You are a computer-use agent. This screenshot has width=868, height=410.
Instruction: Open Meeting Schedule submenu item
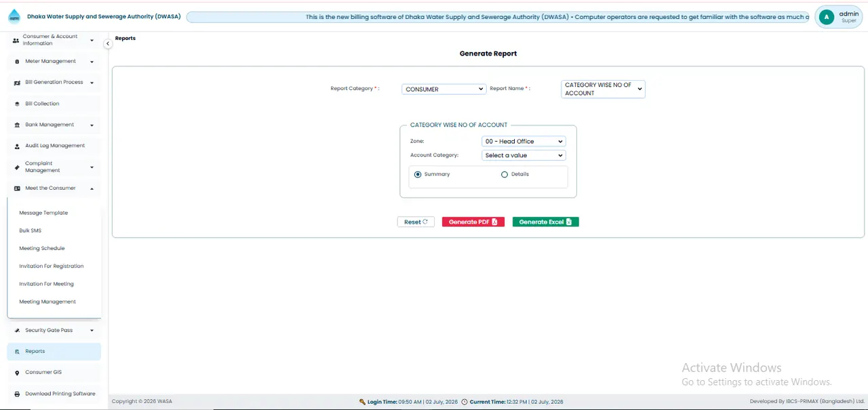pos(42,249)
